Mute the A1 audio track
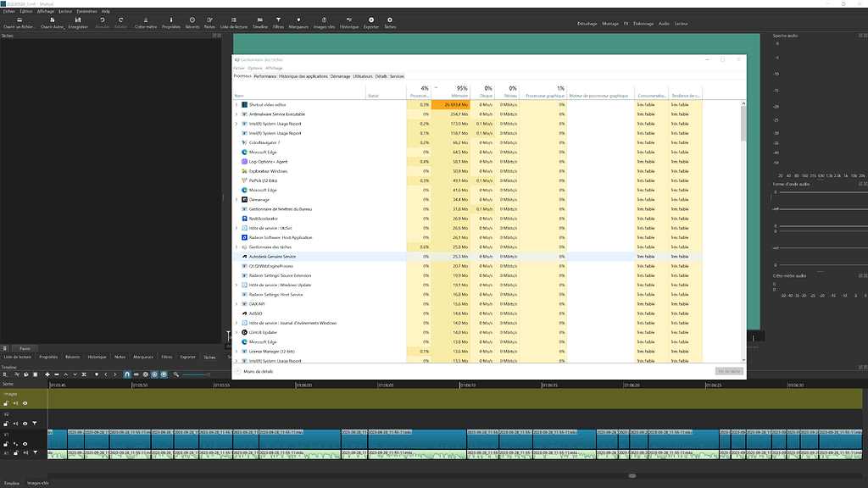 [x=26, y=453]
